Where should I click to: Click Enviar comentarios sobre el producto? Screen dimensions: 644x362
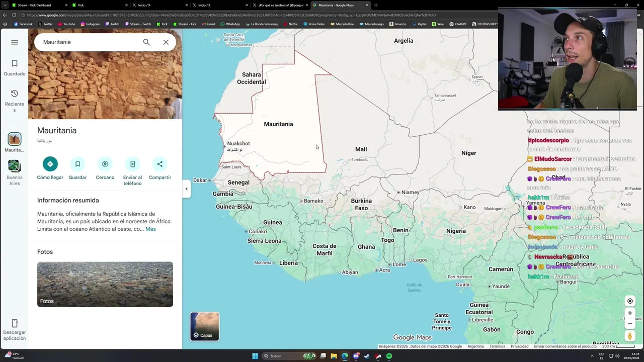(x=566, y=346)
